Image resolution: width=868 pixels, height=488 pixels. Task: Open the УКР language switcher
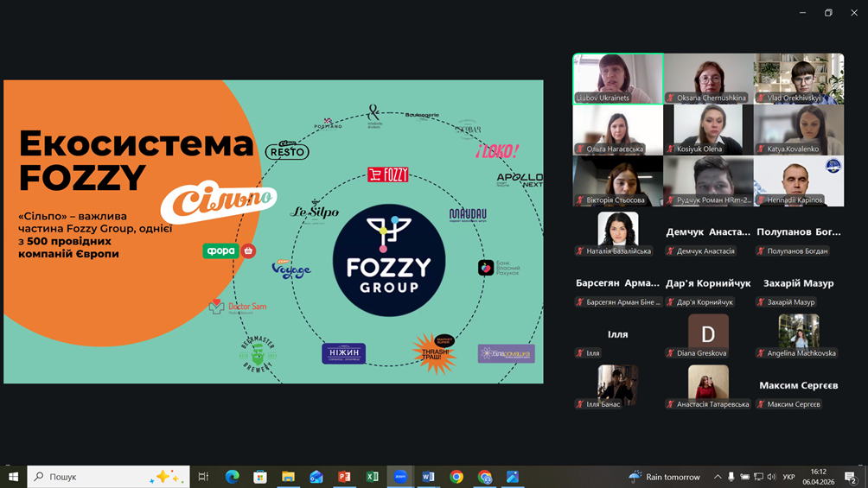[788, 477]
